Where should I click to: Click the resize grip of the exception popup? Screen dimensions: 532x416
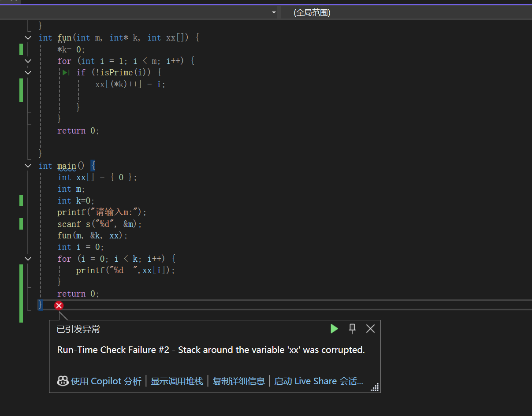pyautogui.click(x=375, y=387)
